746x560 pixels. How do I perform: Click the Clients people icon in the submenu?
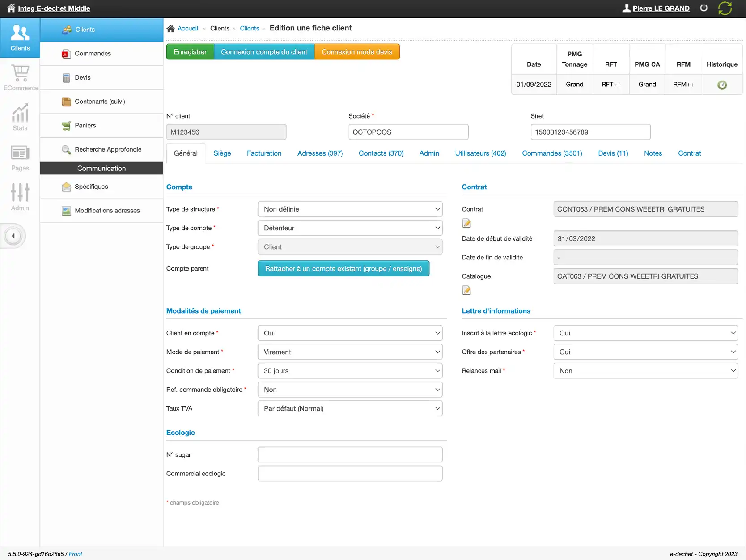click(67, 30)
